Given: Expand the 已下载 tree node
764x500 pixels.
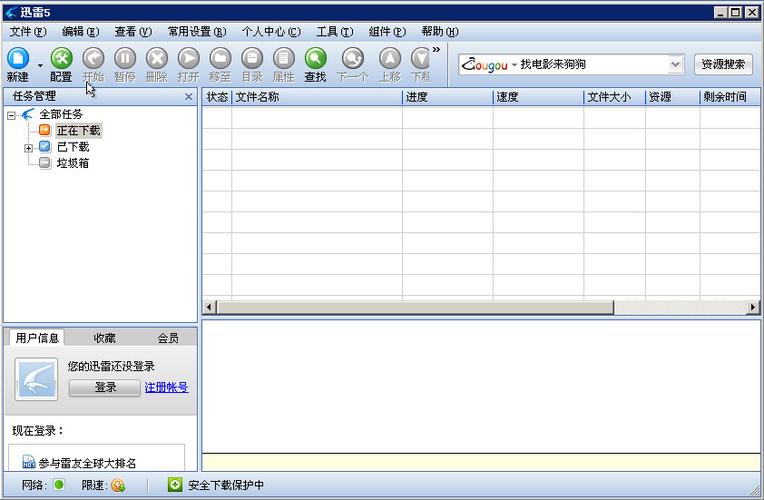Looking at the screenshot, I should (29, 147).
